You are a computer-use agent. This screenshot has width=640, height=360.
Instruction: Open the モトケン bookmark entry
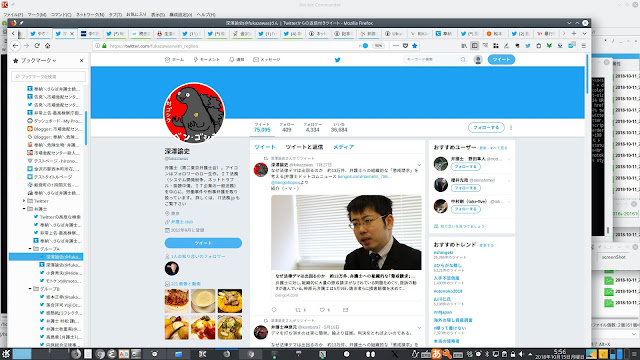(x=60, y=281)
